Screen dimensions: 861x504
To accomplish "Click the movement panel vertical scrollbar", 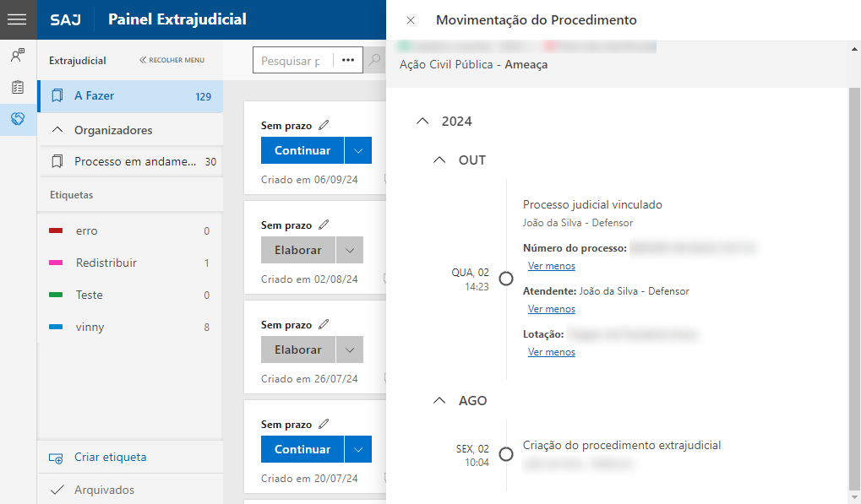I will [x=854, y=287].
